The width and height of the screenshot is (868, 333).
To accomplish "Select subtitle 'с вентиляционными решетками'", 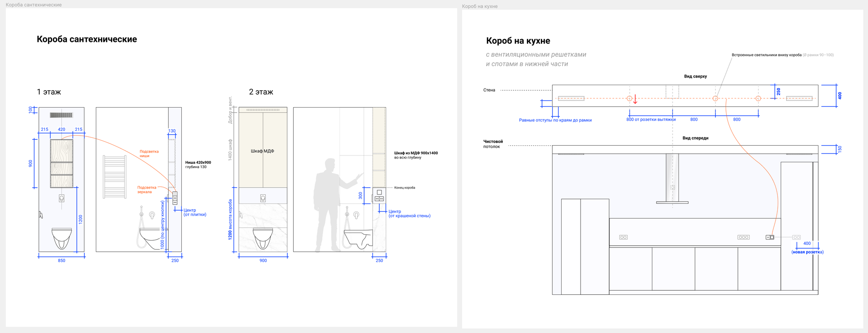I will pyautogui.click(x=536, y=55).
